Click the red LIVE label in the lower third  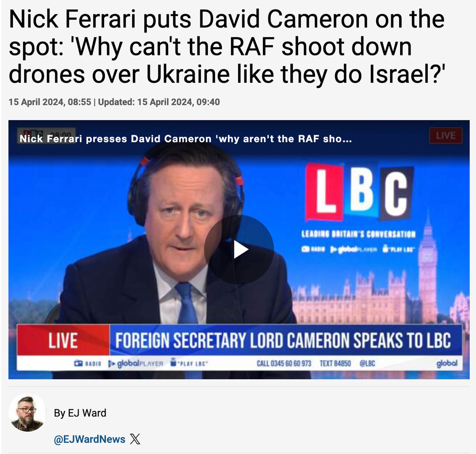tap(63, 340)
